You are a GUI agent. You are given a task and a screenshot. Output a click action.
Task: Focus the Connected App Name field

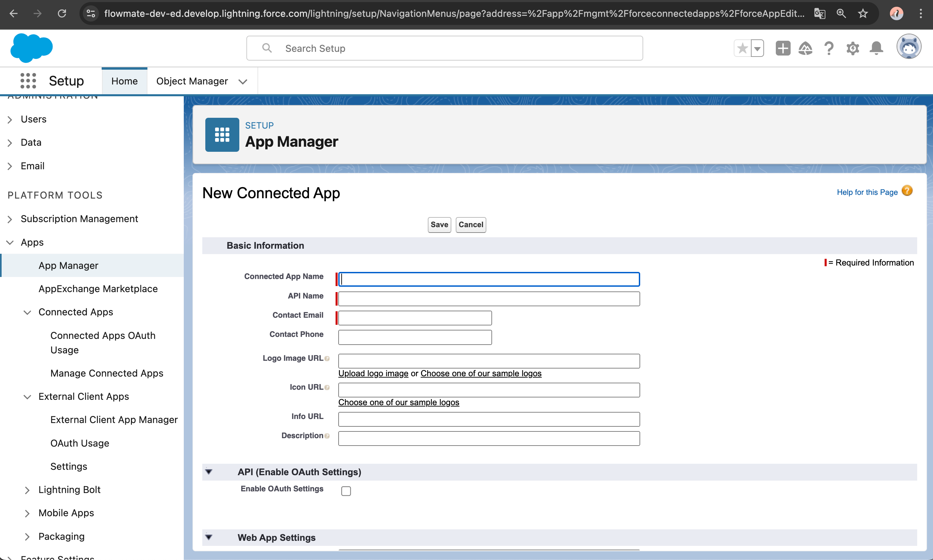coord(489,279)
